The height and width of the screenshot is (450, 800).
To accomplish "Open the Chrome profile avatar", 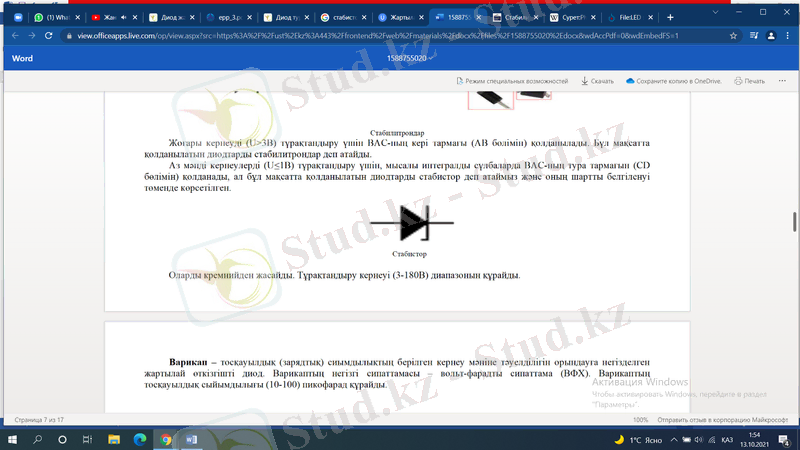I will tap(771, 36).
